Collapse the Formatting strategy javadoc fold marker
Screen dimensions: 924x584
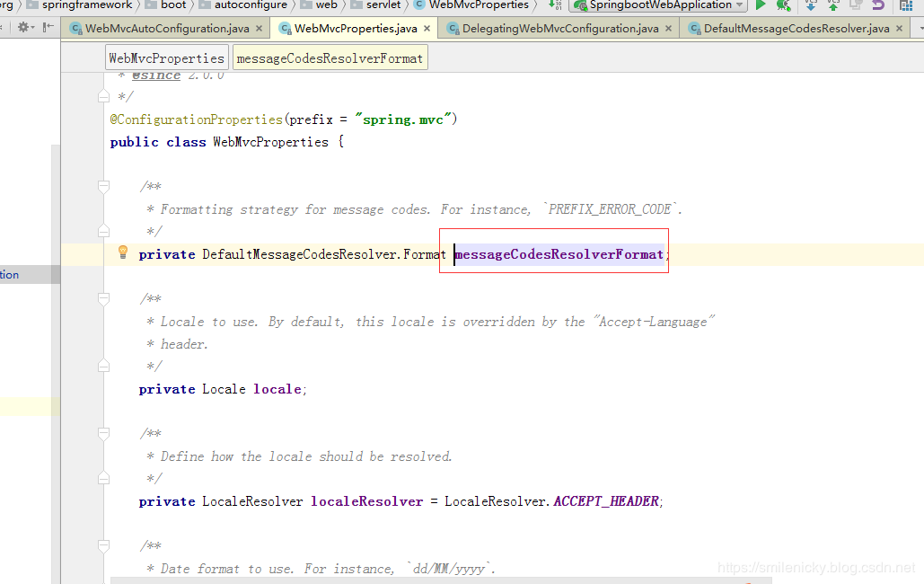click(x=104, y=187)
